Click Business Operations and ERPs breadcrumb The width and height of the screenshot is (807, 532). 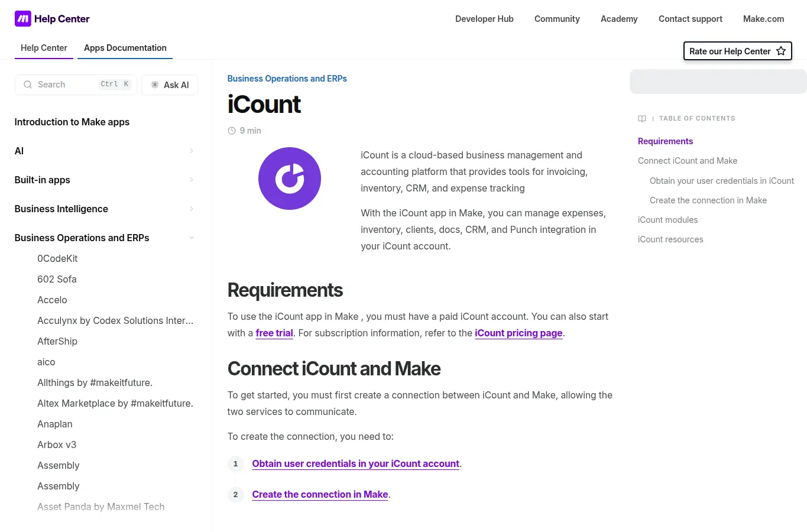[287, 79]
